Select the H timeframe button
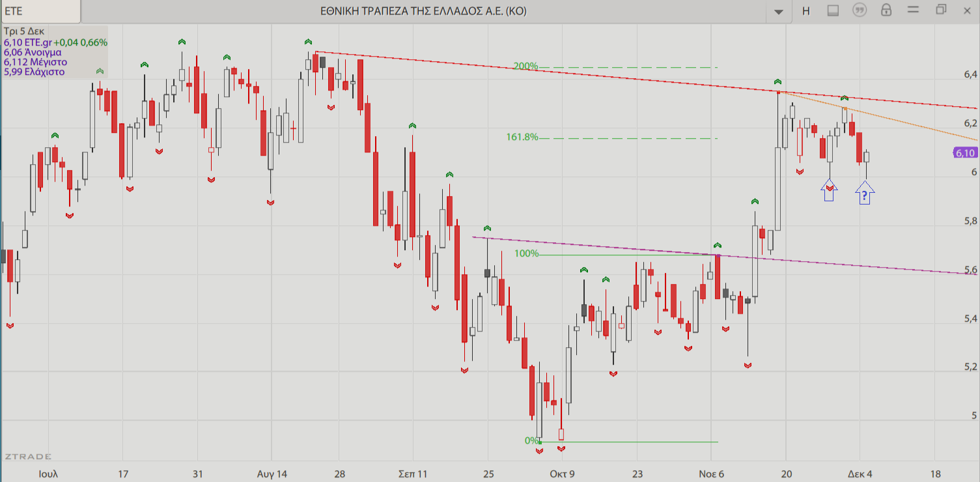 (806, 10)
